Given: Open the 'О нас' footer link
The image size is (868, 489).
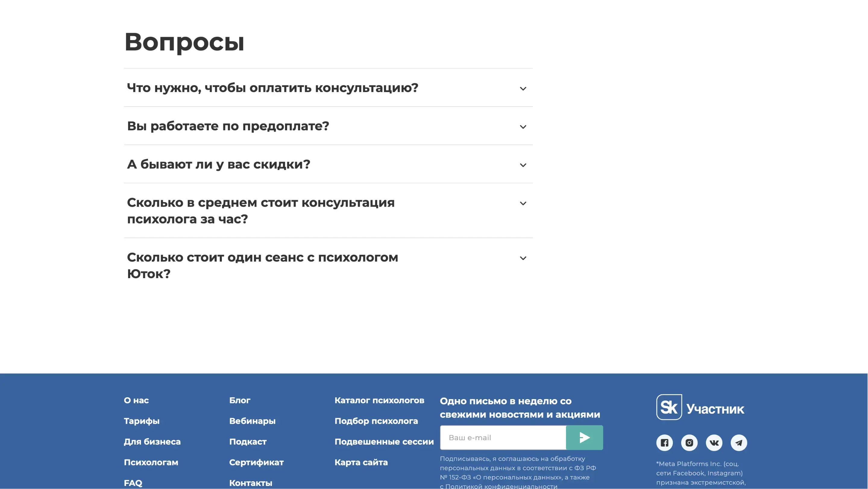Looking at the screenshot, I should (x=136, y=400).
